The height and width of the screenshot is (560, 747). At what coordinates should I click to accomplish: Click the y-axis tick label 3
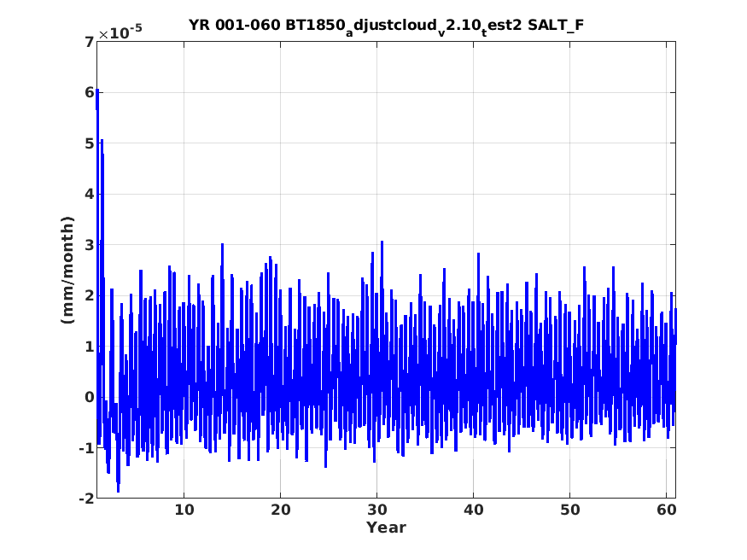(x=90, y=245)
